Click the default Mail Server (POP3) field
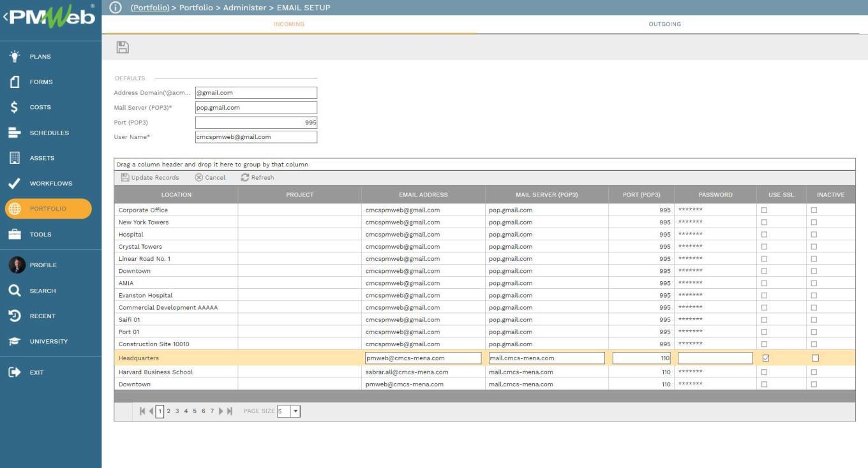The image size is (868, 468). coord(256,108)
